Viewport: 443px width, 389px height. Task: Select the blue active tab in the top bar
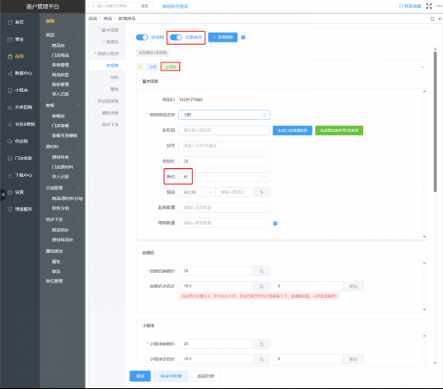click(175, 6)
